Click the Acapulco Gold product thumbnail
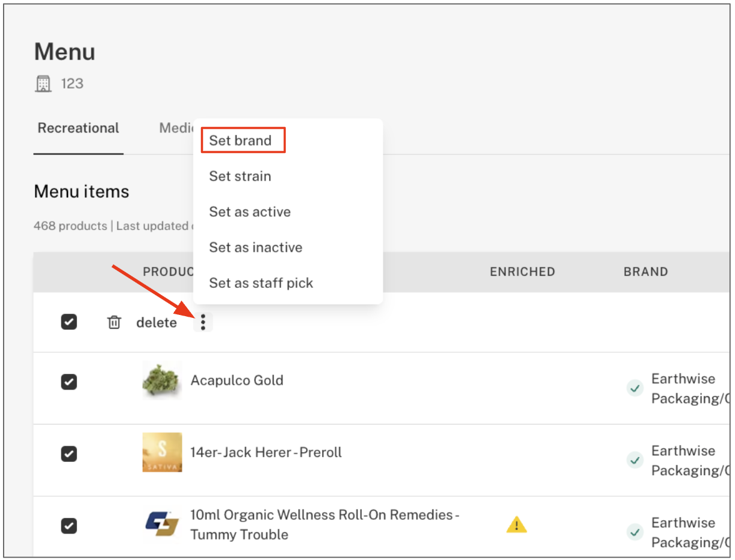 (162, 381)
